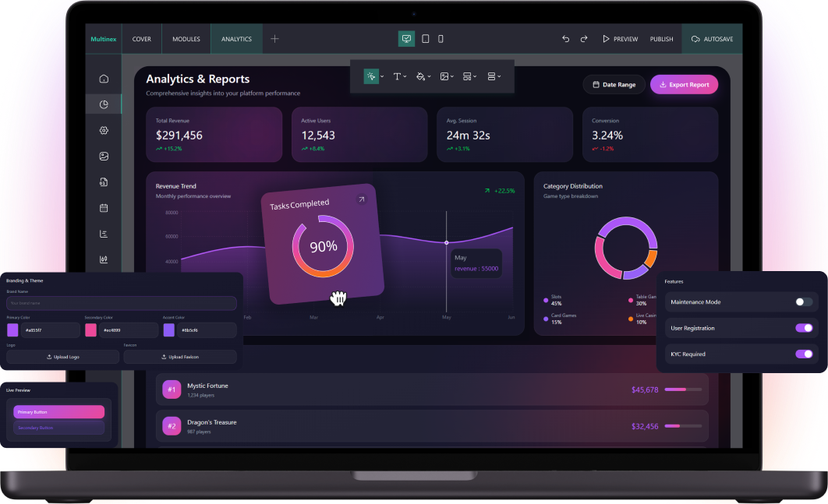Click the redo arrow in the top bar
The width and height of the screenshot is (828, 504).
(x=583, y=39)
